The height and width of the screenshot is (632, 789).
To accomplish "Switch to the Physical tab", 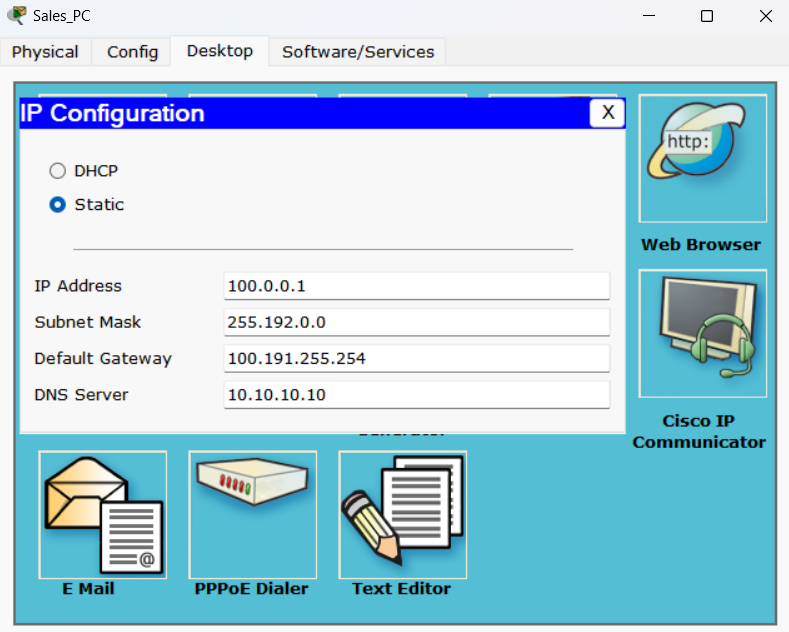I will pyautogui.click(x=45, y=52).
